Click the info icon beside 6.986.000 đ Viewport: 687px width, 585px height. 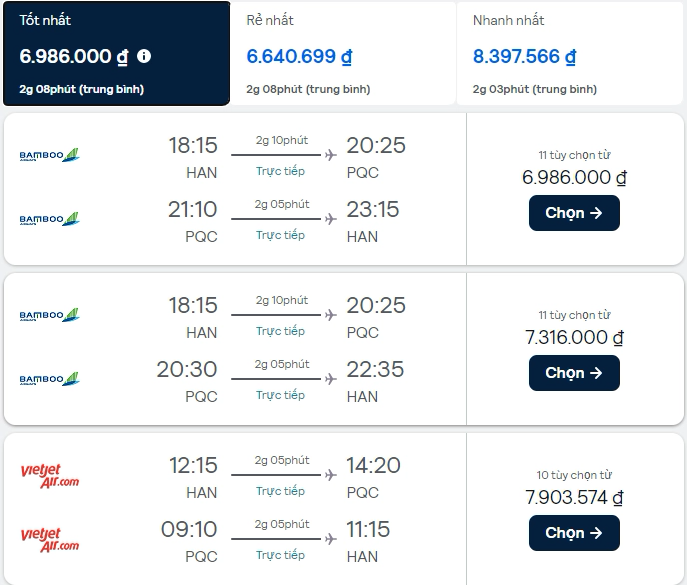point(144,56)
